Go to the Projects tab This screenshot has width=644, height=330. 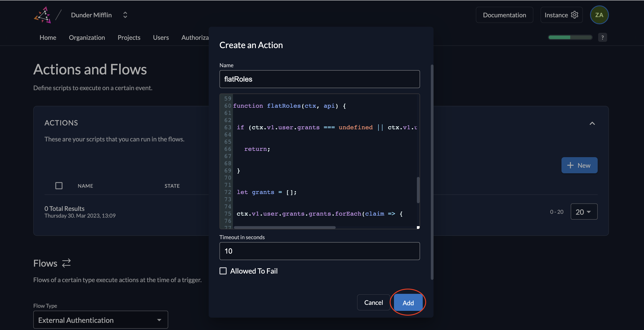tap(129, 38)
